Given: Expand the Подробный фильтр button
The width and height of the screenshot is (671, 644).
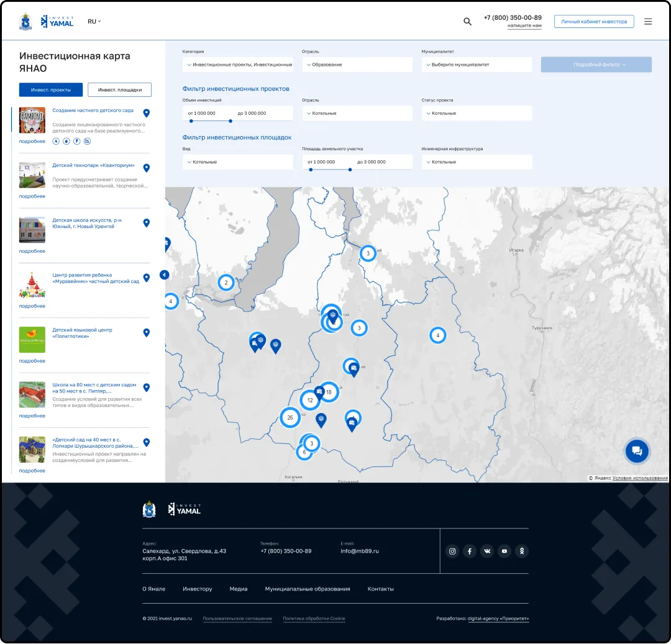Looking at the screenshot, I should [596, 65].
